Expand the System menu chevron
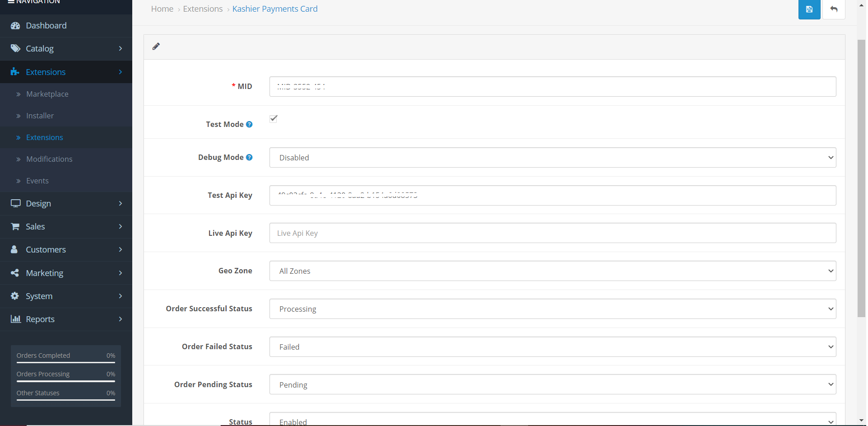 [x=121, y=296]
